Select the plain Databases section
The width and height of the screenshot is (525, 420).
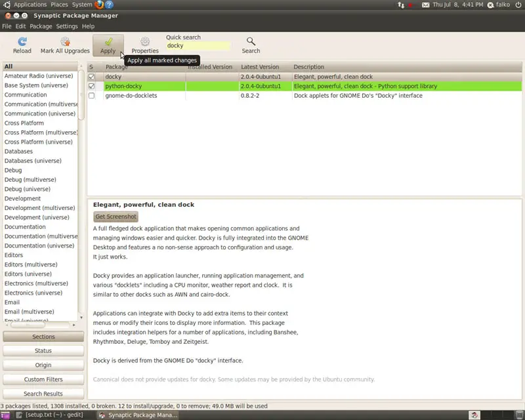click(x=40, y=152)
